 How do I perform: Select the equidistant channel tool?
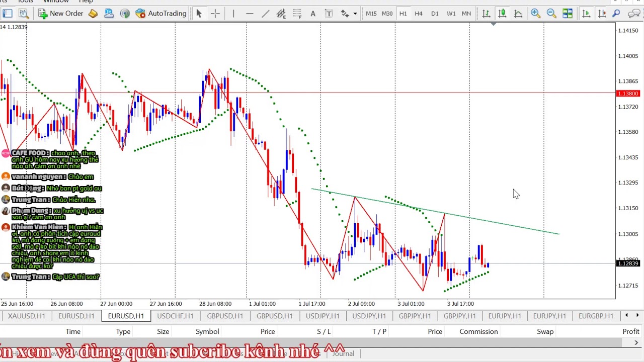pyautogui.click(x=281, y=14)
